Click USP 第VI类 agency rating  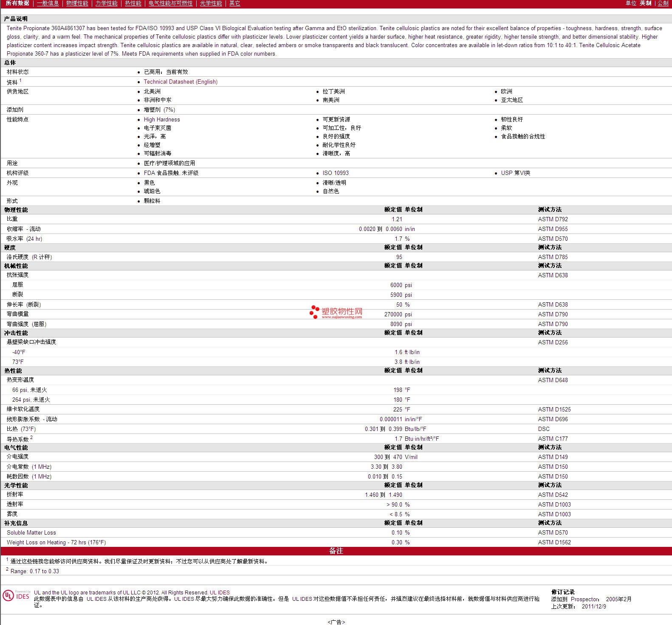(x=516, y=173)
